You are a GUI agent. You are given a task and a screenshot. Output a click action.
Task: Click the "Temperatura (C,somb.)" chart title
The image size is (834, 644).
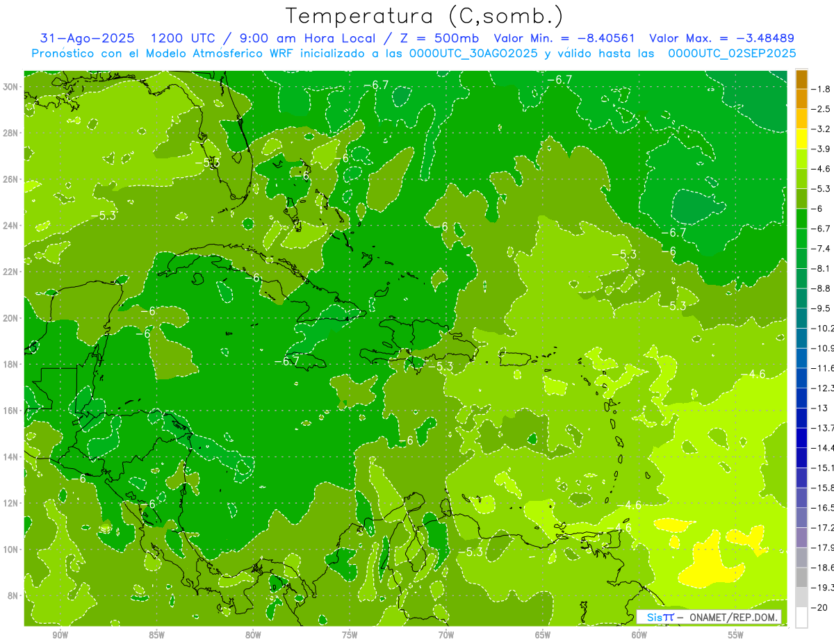(x=424, y=16)
